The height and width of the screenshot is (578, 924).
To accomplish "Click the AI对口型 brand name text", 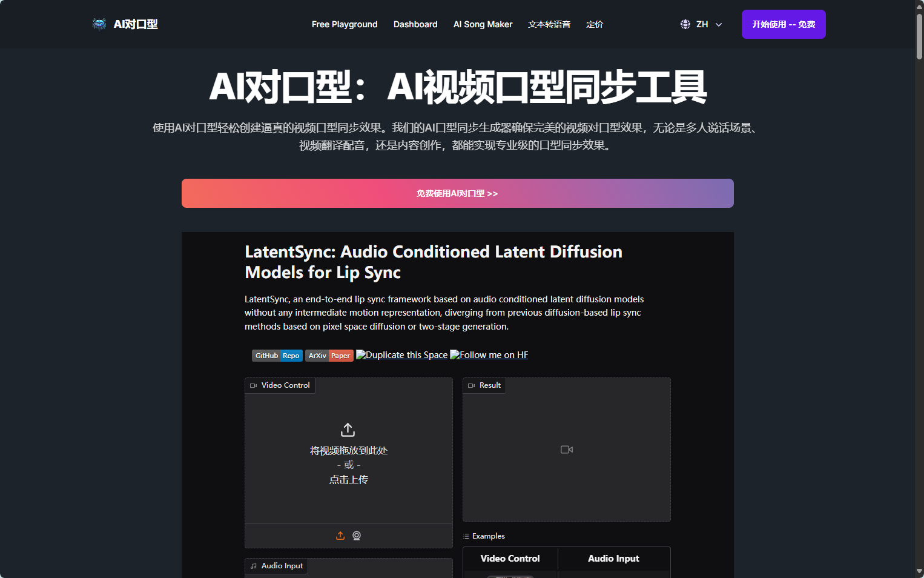I will coord(136,24).
